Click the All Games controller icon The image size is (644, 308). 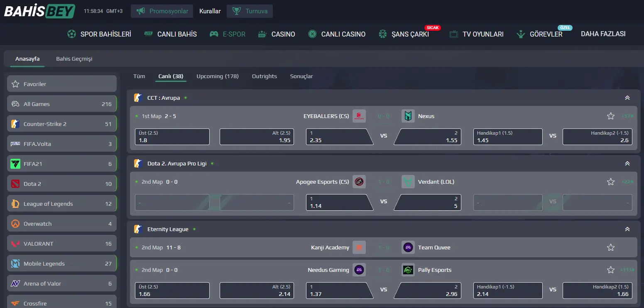click(x=15, y=104)
